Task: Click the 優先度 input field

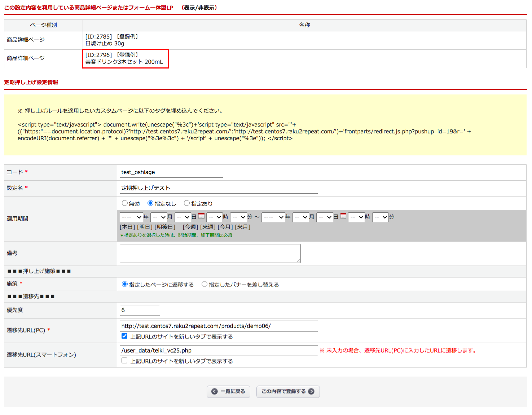Action: (140, 310)
